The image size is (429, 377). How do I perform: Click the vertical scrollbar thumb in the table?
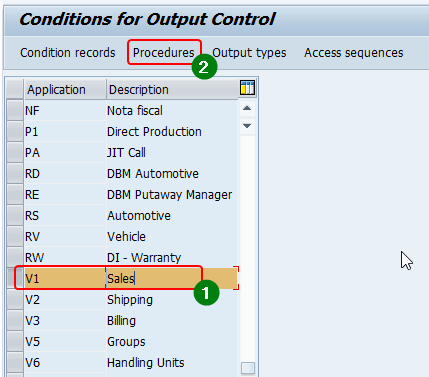click(248, 368)
